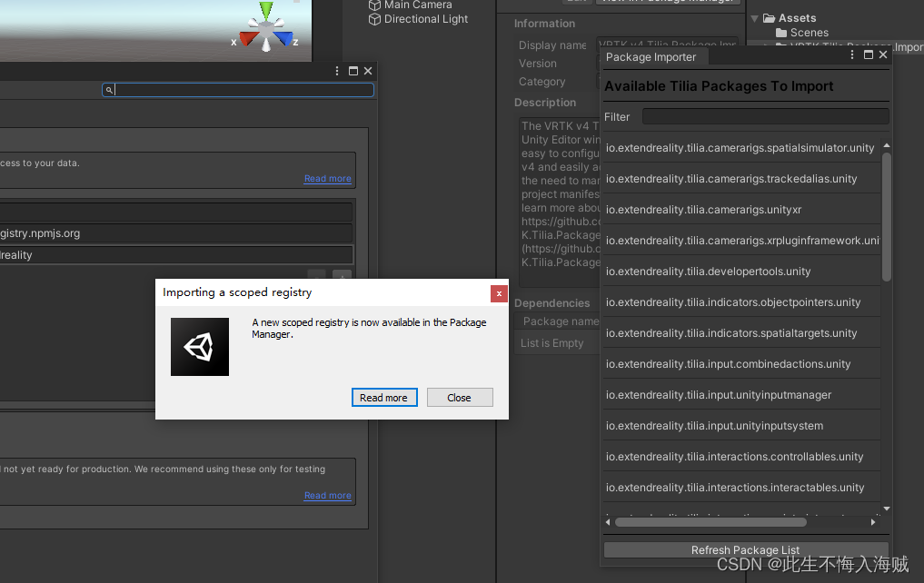The height and width of the screenshot is (583, 924).
Task: Maximize the Project Settings window
Action: pyautogui.click(x=353, y=71)
